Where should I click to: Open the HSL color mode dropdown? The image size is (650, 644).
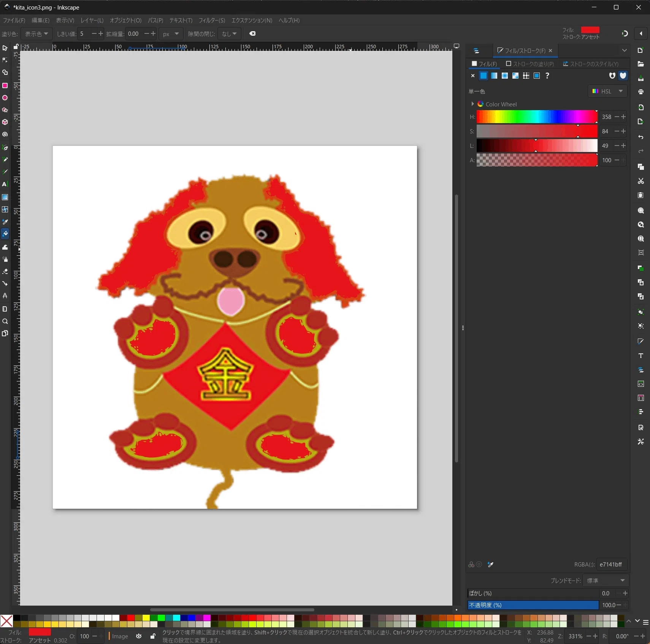point(607,91)
